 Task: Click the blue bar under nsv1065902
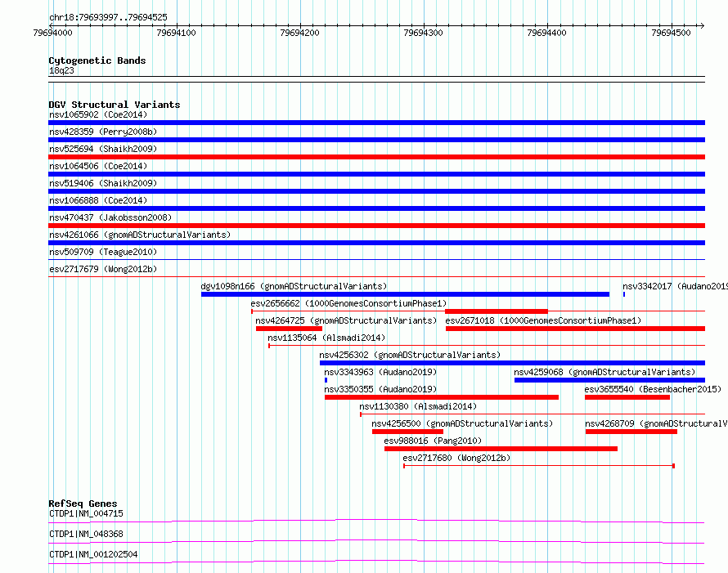[376, 123]
